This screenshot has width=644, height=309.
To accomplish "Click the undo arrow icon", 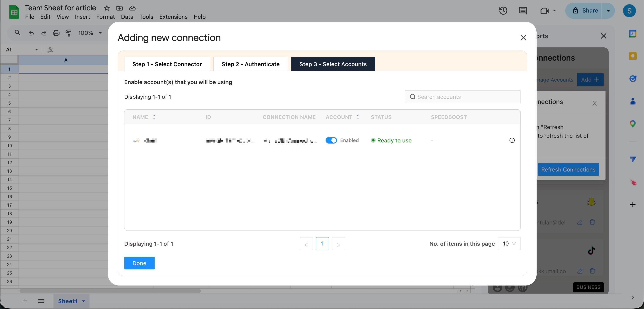I will coord(31,33).
